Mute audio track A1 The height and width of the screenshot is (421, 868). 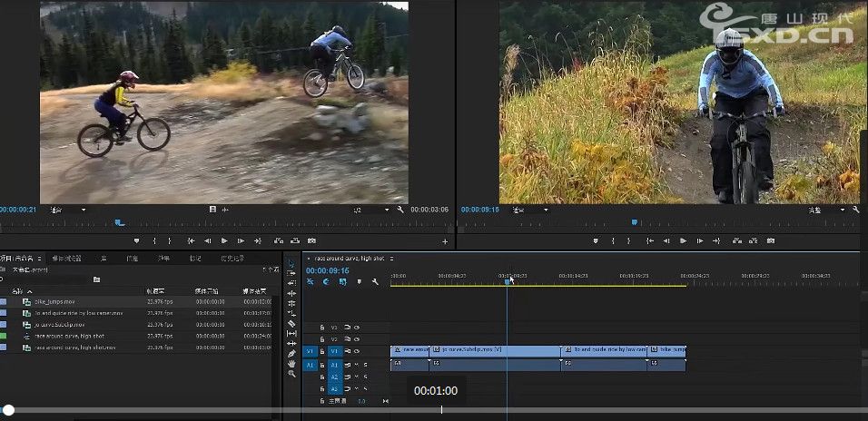pos(357,365)
